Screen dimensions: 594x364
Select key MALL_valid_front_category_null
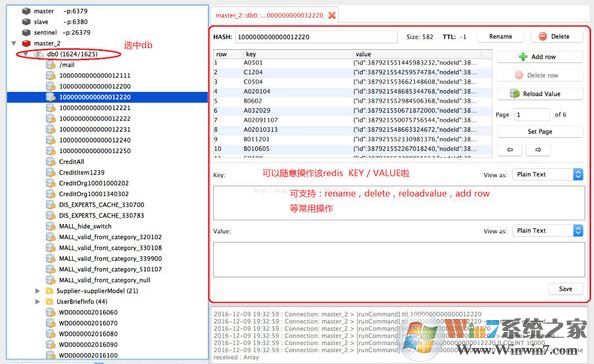(105, 280)
